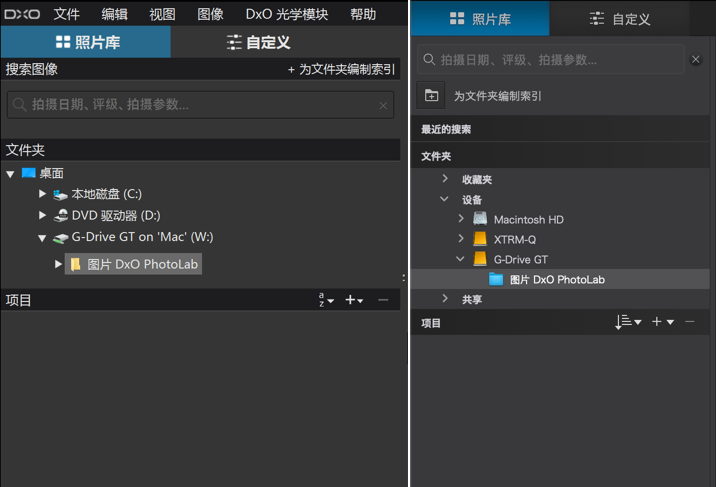This screenshot has width=716, height=487.
Task: Clear the Mac panel search with round X
Action: pos(695,59)
